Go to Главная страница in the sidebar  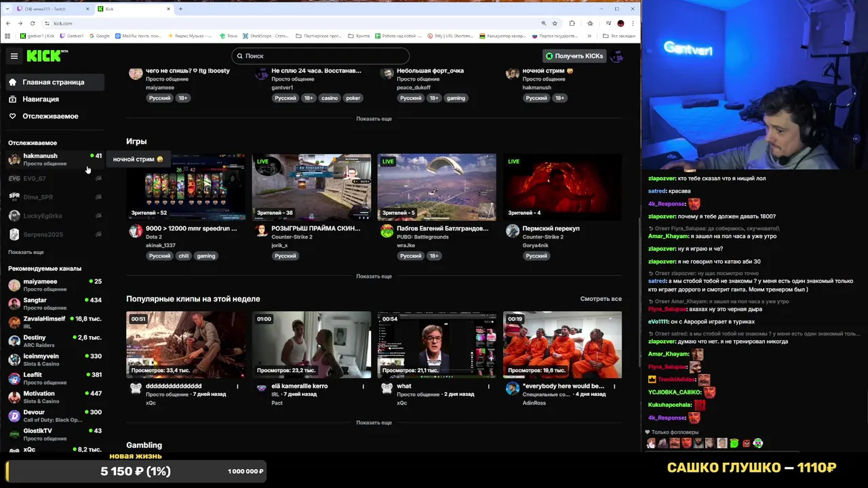(54, 82)
